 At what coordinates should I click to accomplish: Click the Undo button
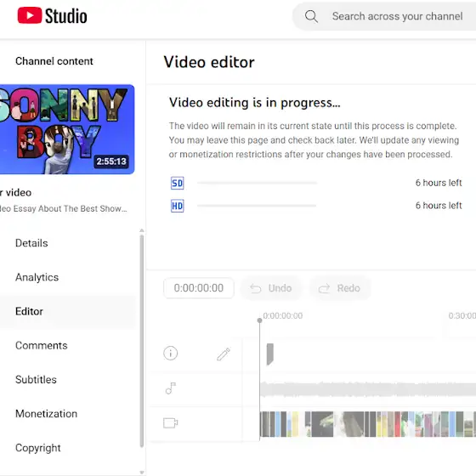pyautogui.click(x=271, y=288)
